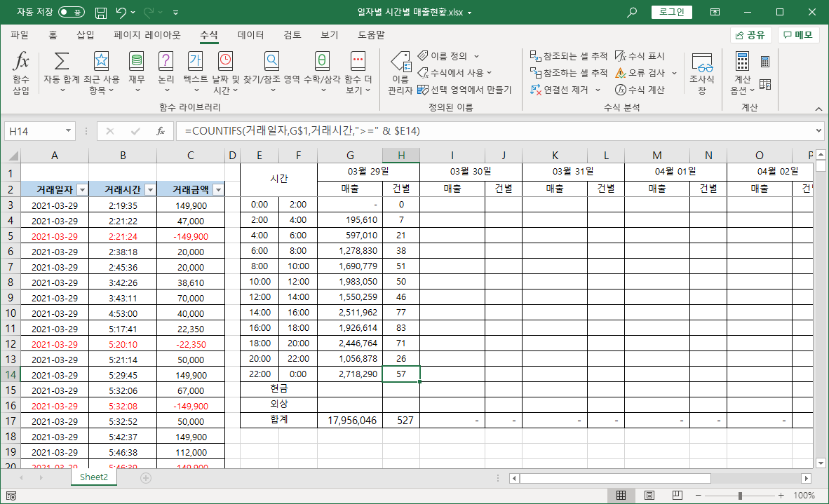The height and width of the screenshot is (504, 829).
Task: Open Ribbon Display Options button
Action: 715,12
